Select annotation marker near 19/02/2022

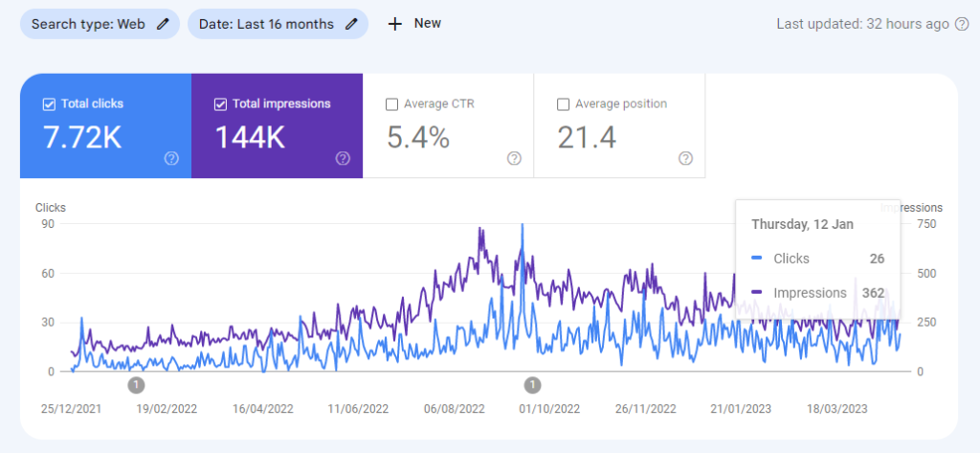136,385
